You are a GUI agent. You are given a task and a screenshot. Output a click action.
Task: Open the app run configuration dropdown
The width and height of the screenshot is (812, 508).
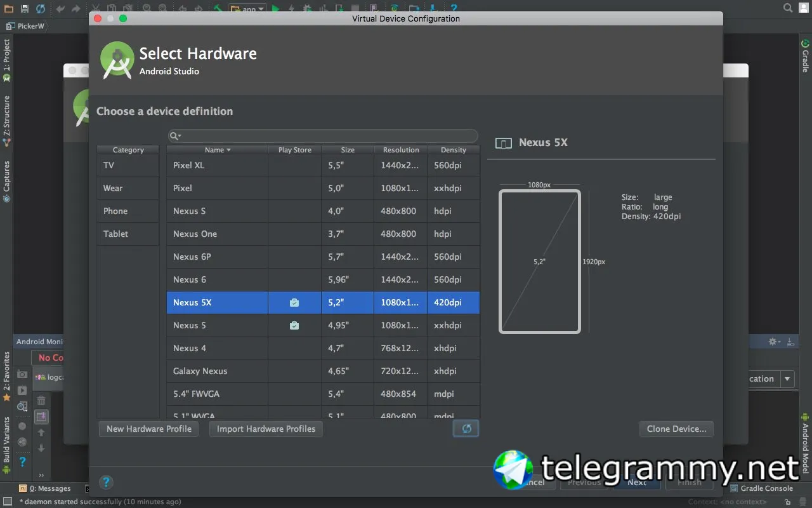[247, 9]
